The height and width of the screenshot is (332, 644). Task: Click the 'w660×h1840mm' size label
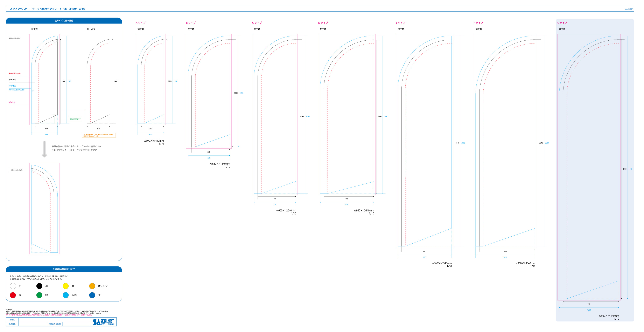coord(220,164)
